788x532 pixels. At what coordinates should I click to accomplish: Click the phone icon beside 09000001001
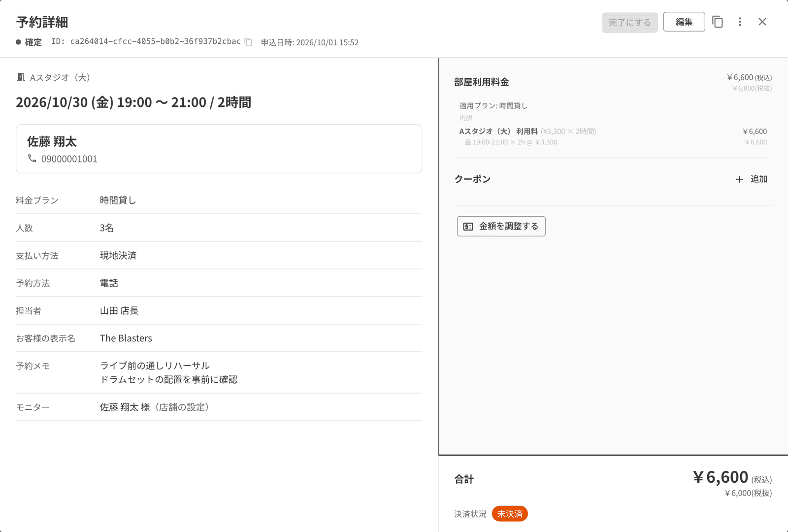click(x=32, y=159)
